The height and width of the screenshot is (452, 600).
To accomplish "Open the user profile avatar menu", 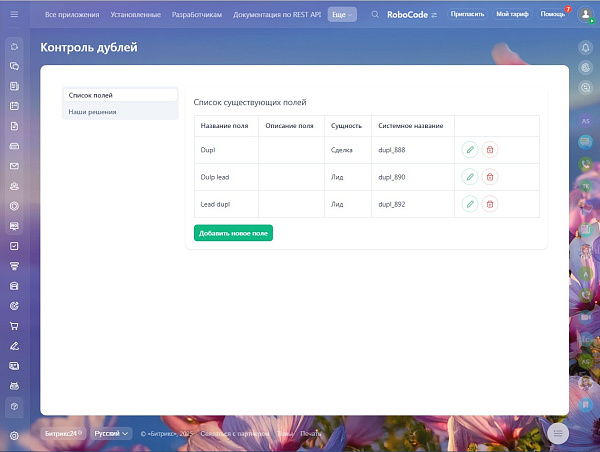I will pyautogui.click(x=585, y=14).
